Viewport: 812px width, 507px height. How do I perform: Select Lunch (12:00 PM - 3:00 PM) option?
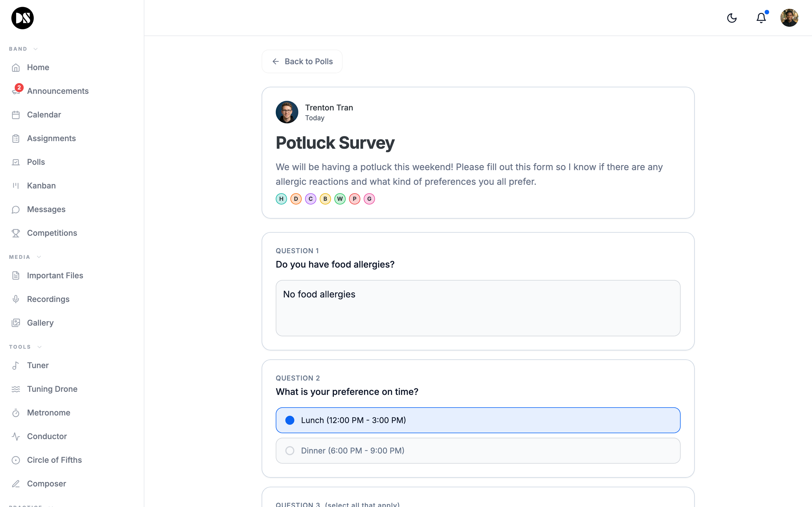pyautogui.click(x=478, y=420)
